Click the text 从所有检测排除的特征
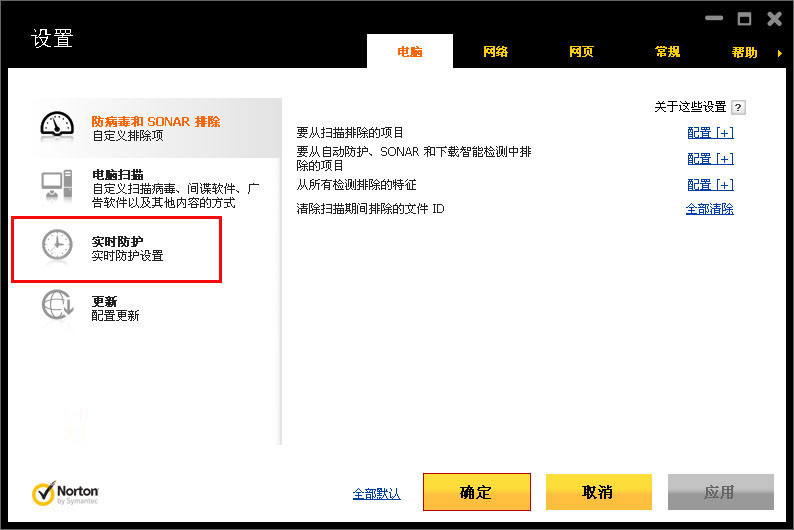 (x=356, y=185)
